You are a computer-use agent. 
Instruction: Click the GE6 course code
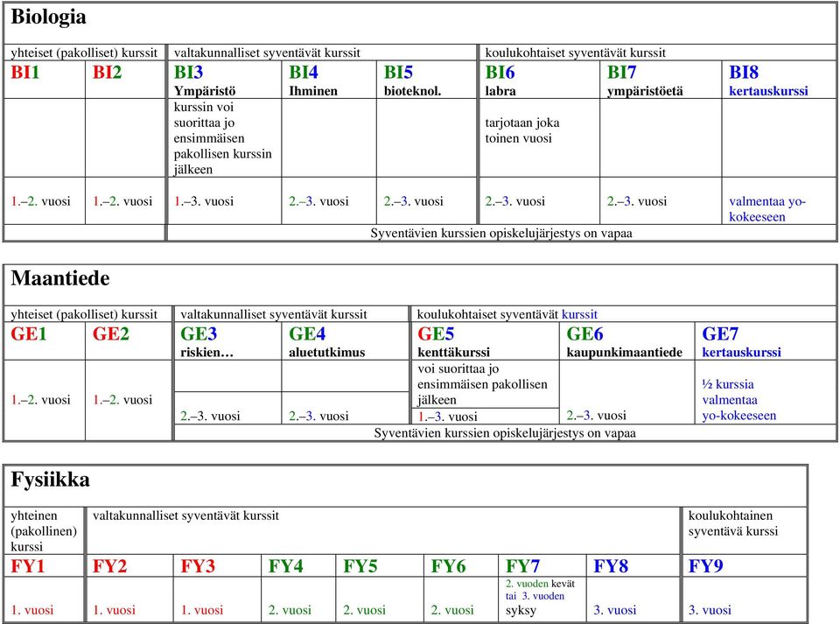(585, 334)
